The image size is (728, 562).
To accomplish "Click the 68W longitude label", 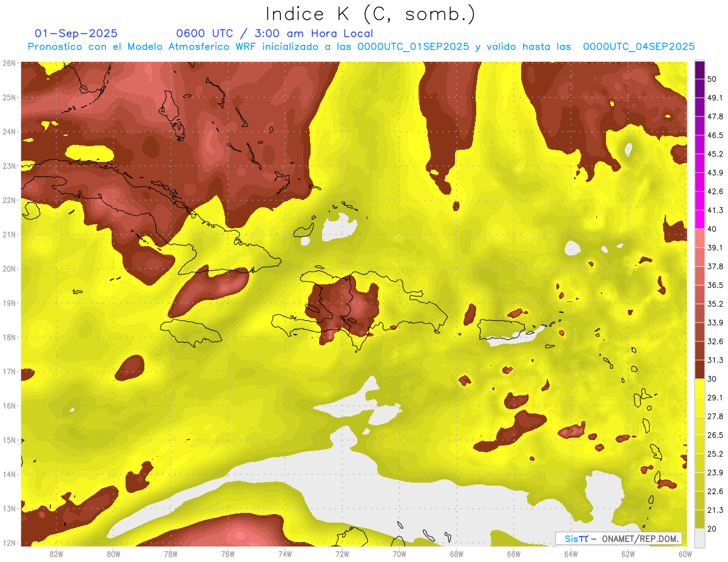I will pyautogui.click(x=457, y=554).
